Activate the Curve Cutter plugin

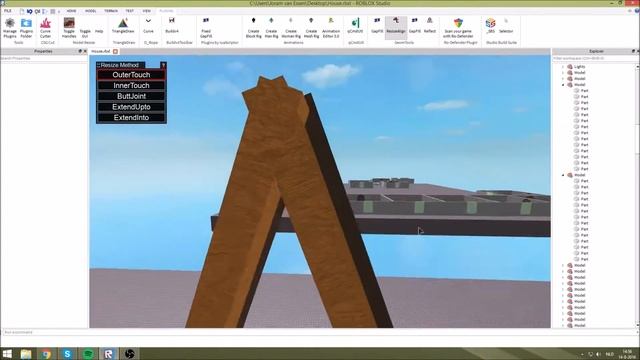tap(45, 28)
